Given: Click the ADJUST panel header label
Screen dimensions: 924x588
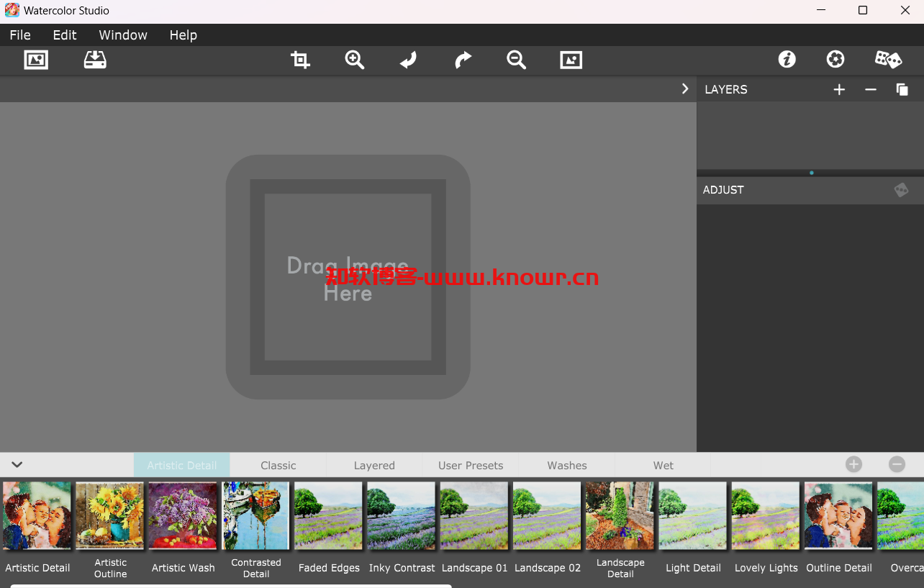Looking at the screenshot, I should click(723, 190).
